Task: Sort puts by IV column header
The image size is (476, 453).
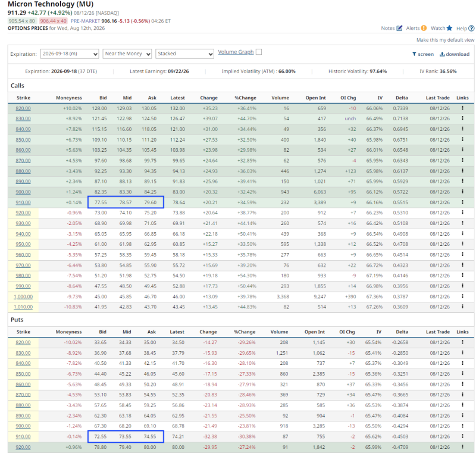Action: tap(379, 332)
